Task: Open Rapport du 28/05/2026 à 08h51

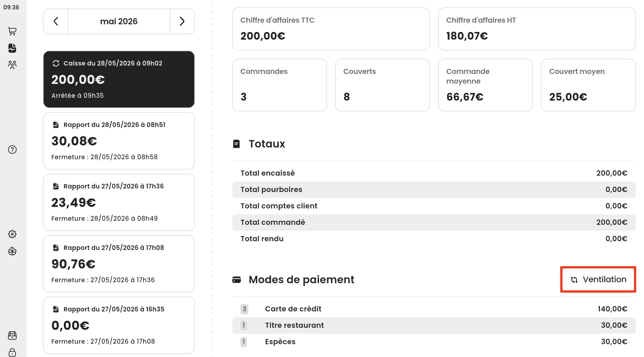Action: [119, 141]
